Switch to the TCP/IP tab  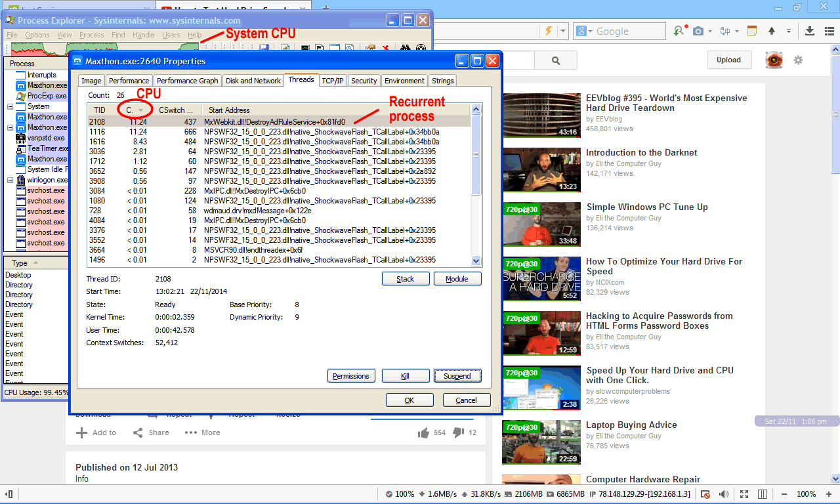pos(333,81)
